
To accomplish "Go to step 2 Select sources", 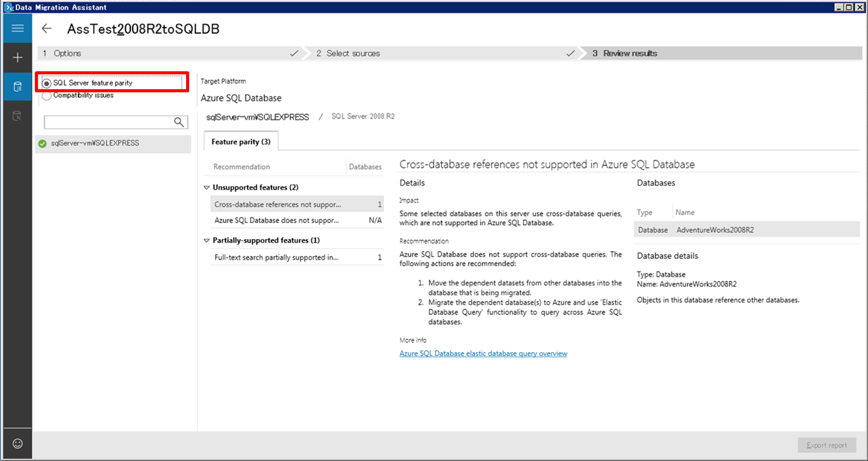I will coord(443,53).
